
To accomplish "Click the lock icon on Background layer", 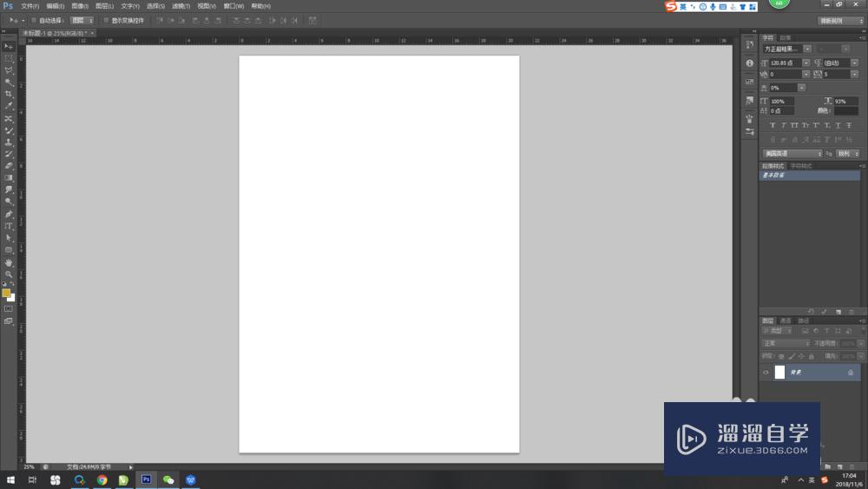I will click(x=851, y=373).
